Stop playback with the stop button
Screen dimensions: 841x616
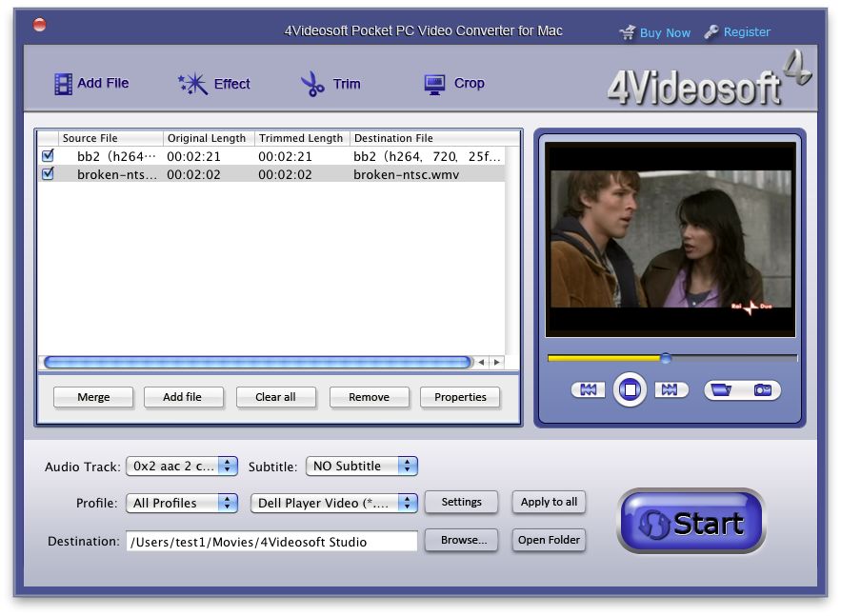click(x=630, y=389)
